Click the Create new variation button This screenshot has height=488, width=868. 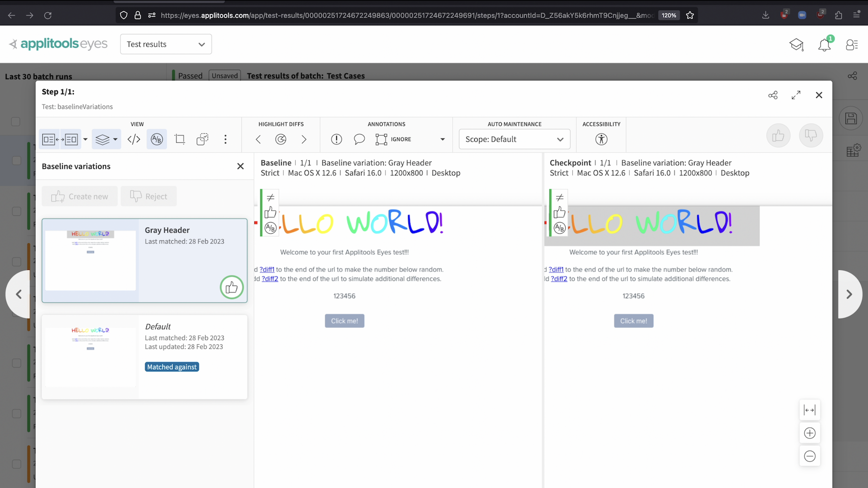coord(79,196)
